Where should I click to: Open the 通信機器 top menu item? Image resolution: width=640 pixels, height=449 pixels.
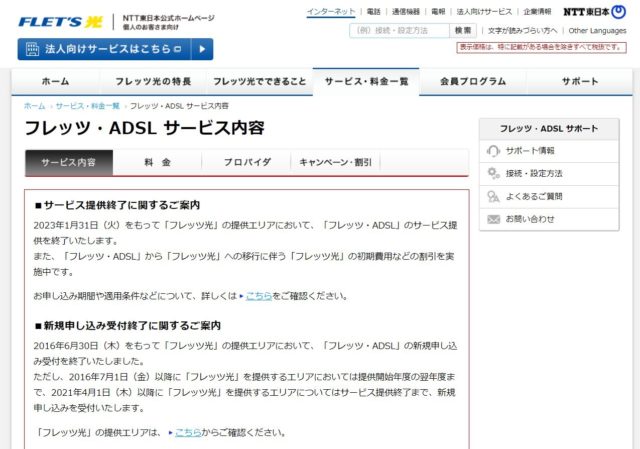tap(406, 12)
